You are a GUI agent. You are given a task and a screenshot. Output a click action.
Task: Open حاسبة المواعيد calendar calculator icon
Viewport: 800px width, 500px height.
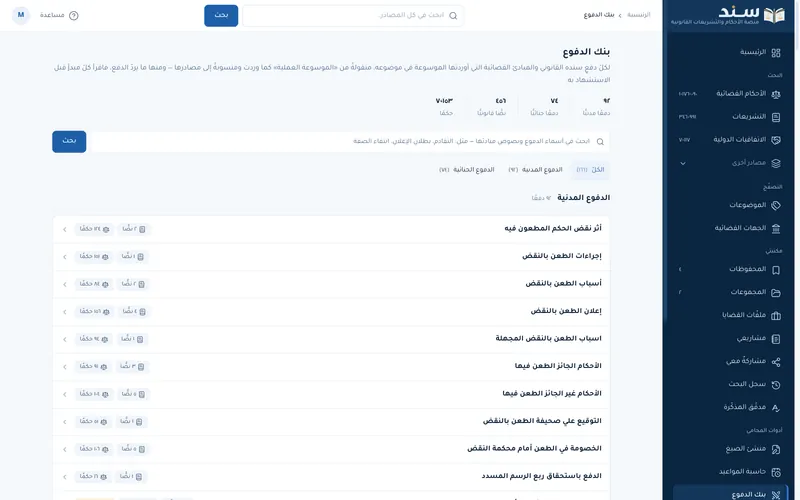tap(776, 472)
